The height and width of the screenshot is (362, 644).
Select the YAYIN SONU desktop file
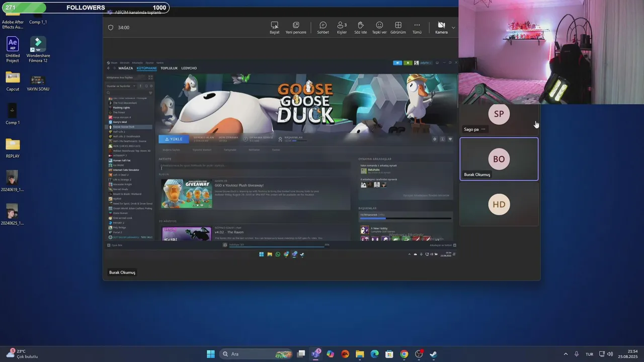tap(38, 83)
